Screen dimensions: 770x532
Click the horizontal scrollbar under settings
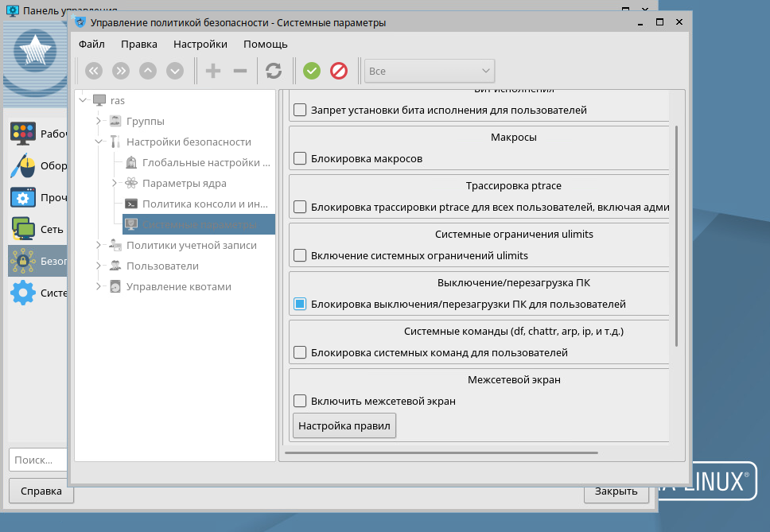coord(441,452)
